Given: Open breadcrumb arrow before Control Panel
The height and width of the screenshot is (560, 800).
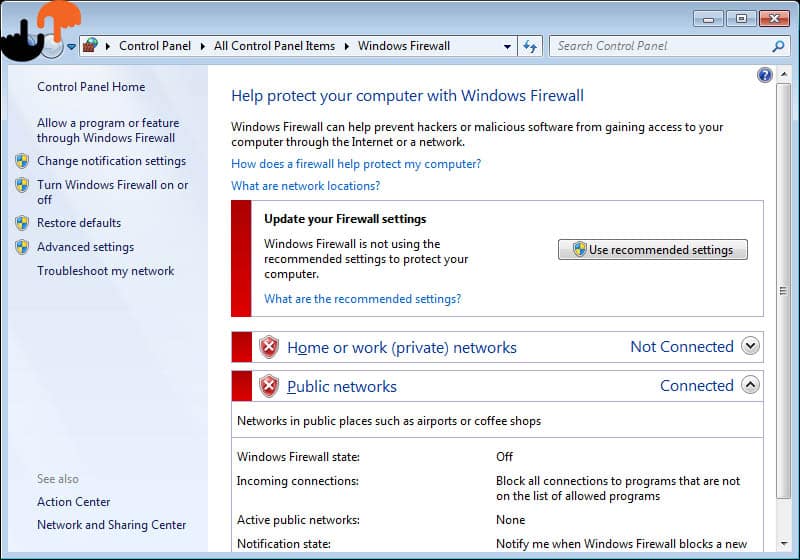Looking at the screenshot, I should pyautogui.click(x=108, y=46).
